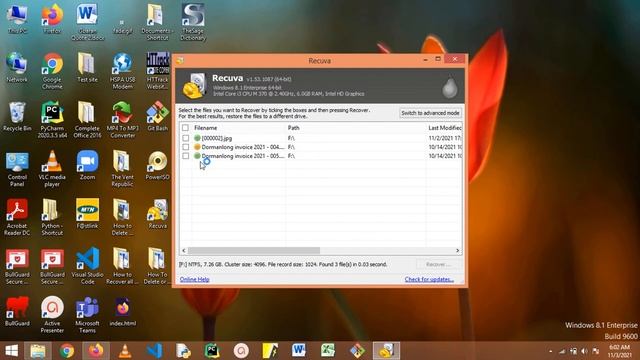Screen dimensions: 640x360
Task: Select PowerISO desktop icon
Action: pyautogui.click(x=158, y=165)
